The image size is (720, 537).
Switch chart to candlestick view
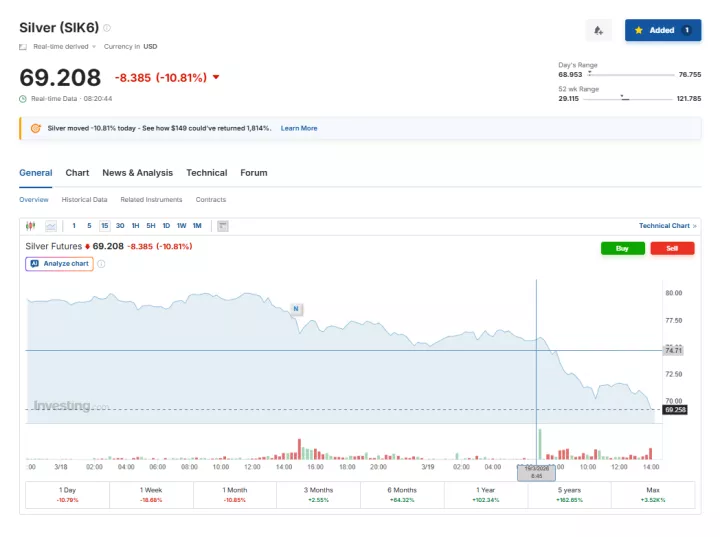click(30, 226)
